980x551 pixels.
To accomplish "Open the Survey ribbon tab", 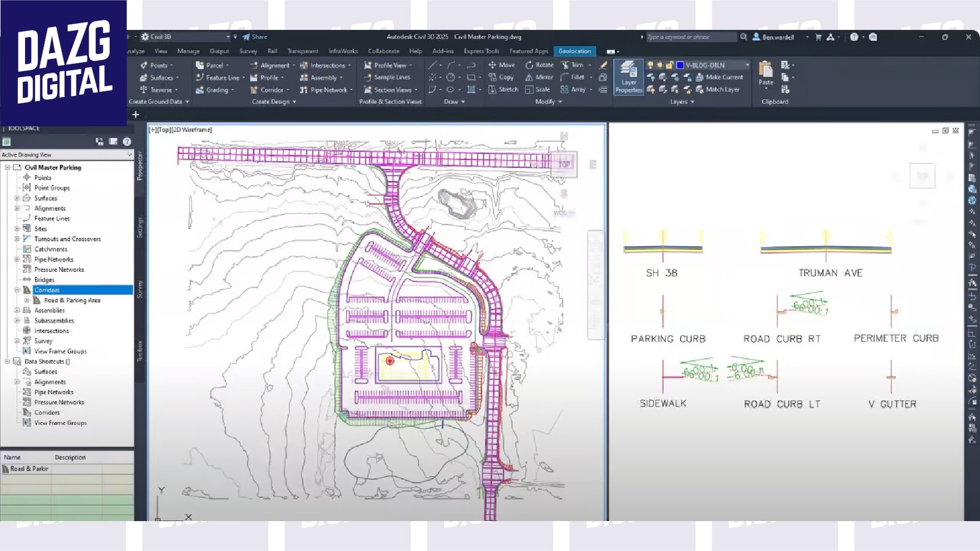I will click(248, 51).
